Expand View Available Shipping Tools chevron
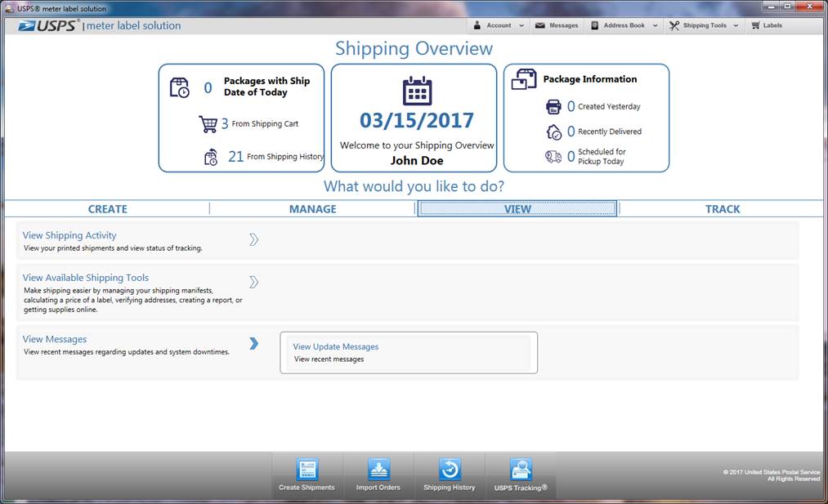 click(x=254, y=282)
